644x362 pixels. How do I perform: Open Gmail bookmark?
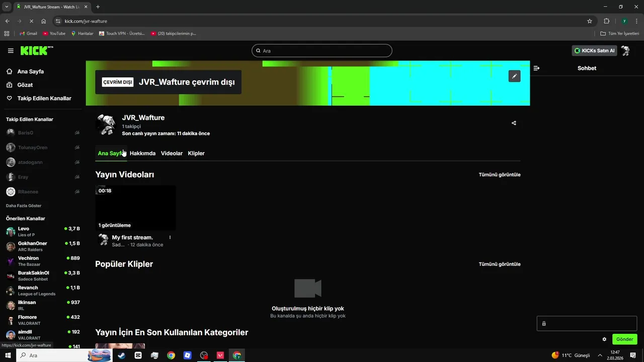28,34
